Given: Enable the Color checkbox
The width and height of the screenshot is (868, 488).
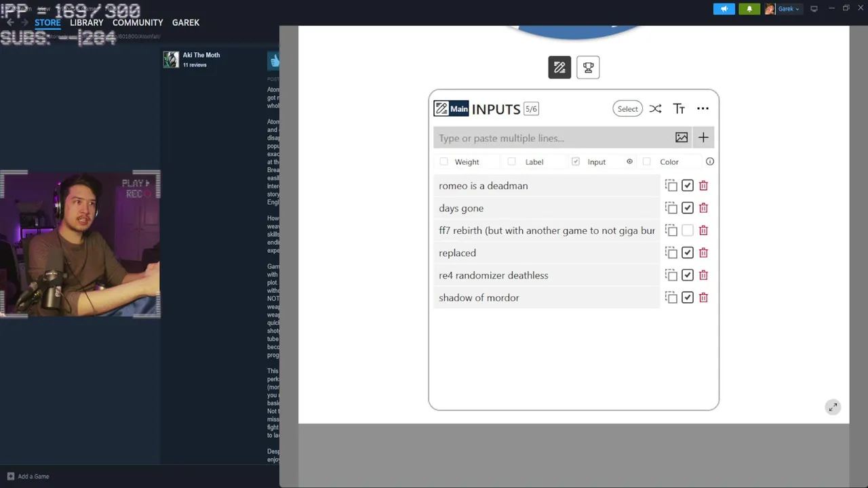Looking at the screenshot, I should (646, 161).
